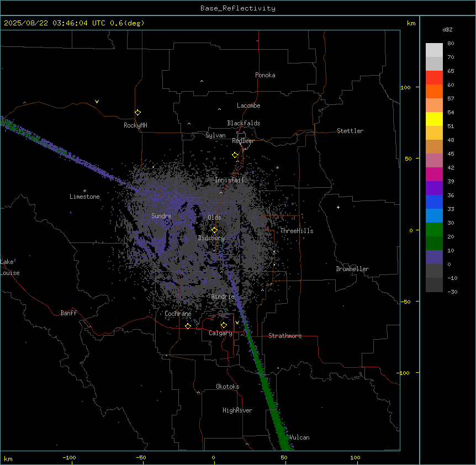Click the Limestone label
The image size is (476, 465).
pyautogui.click(x=84, y=197)
